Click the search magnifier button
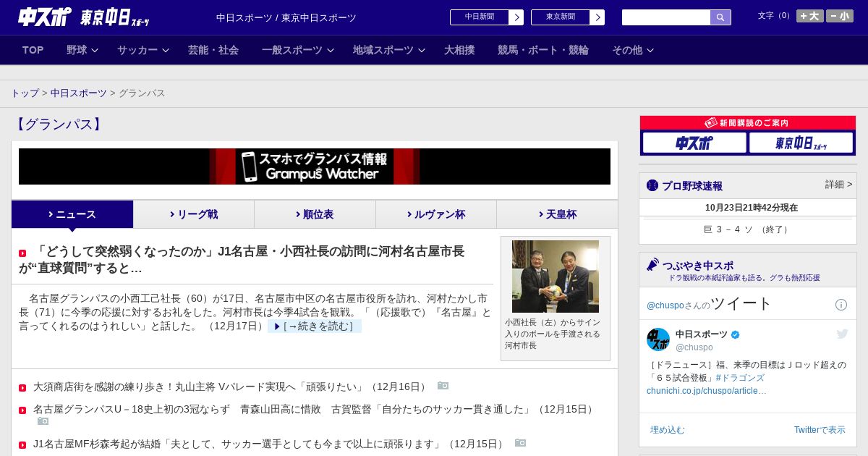This screenshot has width=868, height=456. tap(720, 17)
